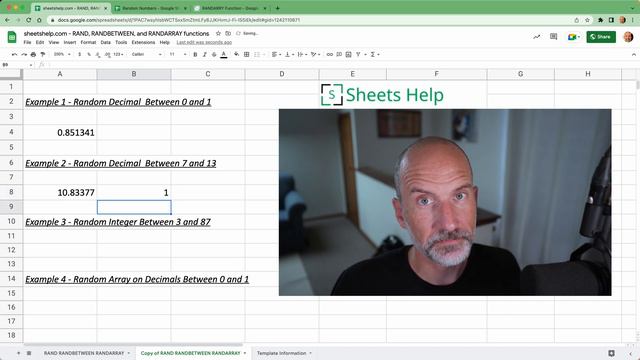Viewport: 640px width, 360px height.
Task: Open the more number formats dropdown
Action: pyautogui.click(x=118, y=54)
